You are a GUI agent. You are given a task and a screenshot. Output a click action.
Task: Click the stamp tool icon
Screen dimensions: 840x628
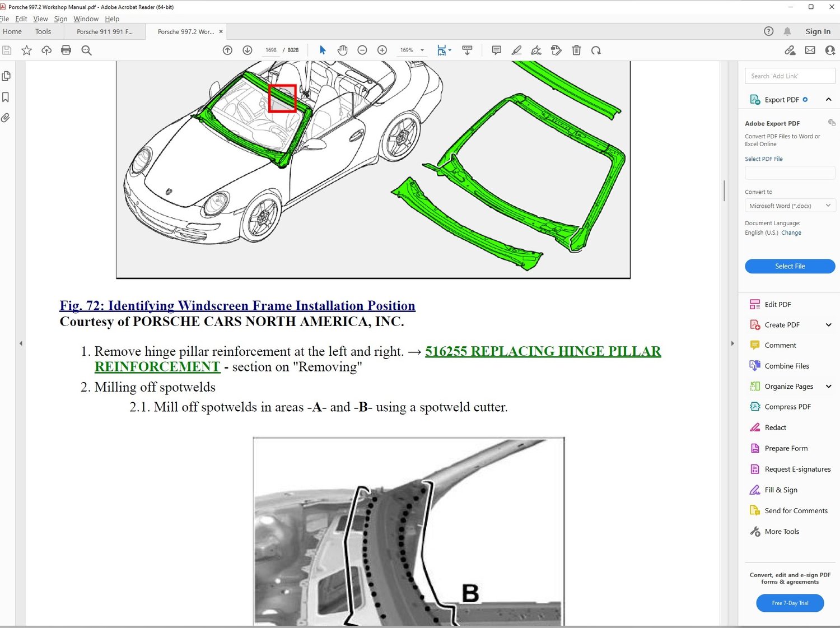tap(556, 50)
